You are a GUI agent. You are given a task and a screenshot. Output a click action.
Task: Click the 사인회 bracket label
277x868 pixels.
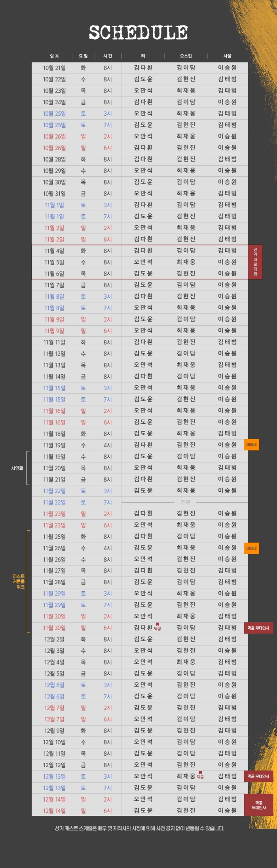[17, 468]
